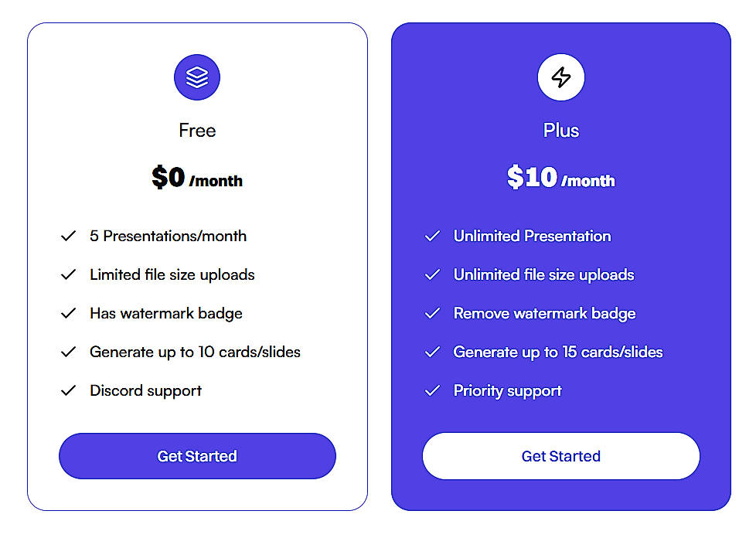Click the checkmark beside Unlimited Presentation
The image size is (756, 538).
click(x=432, y=236)
